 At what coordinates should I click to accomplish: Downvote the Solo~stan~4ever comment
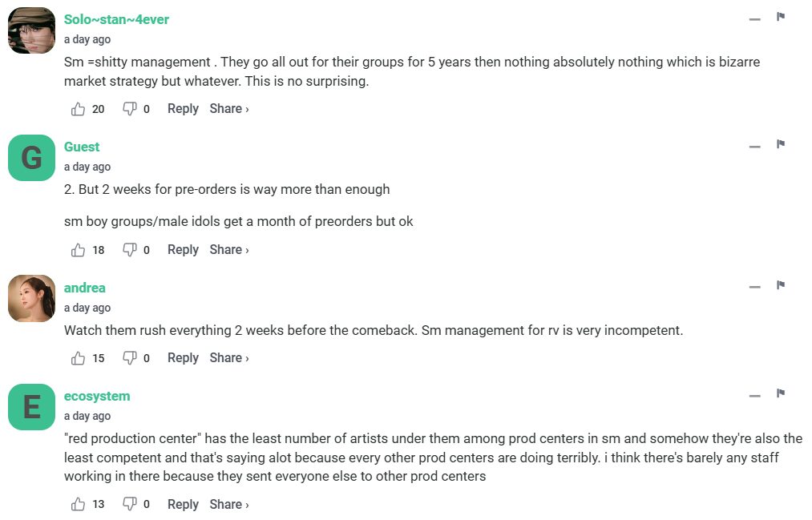[129, 109]
